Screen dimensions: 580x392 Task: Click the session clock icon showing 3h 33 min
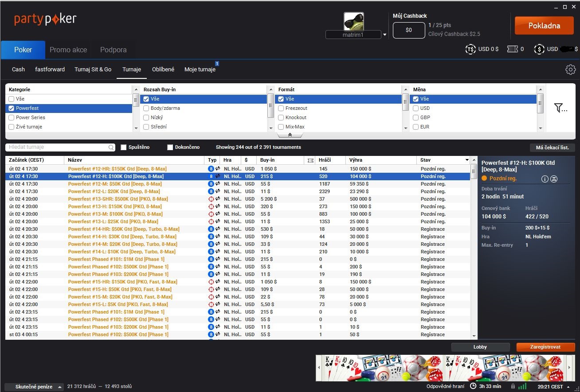(x=473, y=386)
